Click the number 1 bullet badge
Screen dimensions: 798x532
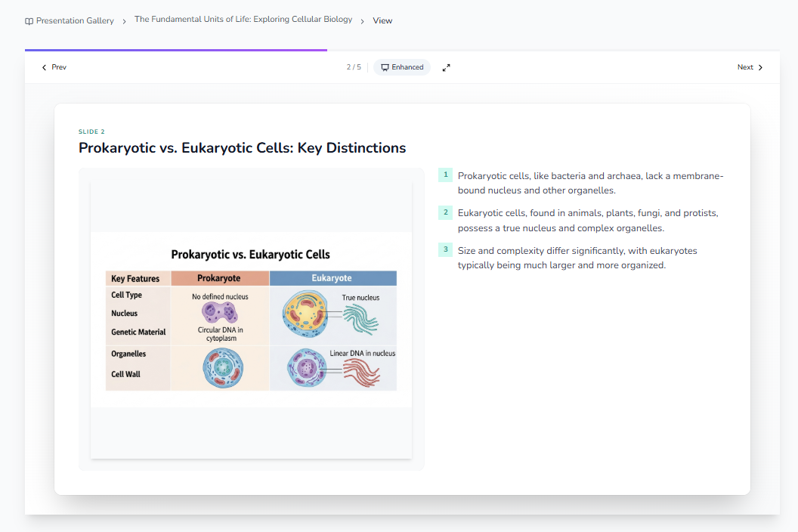[445, 175]
